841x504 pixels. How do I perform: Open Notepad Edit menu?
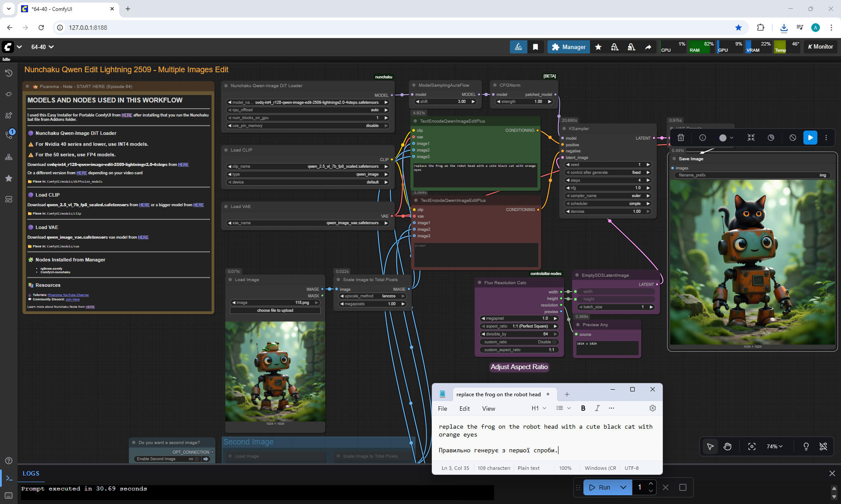(x=464, y=409)
